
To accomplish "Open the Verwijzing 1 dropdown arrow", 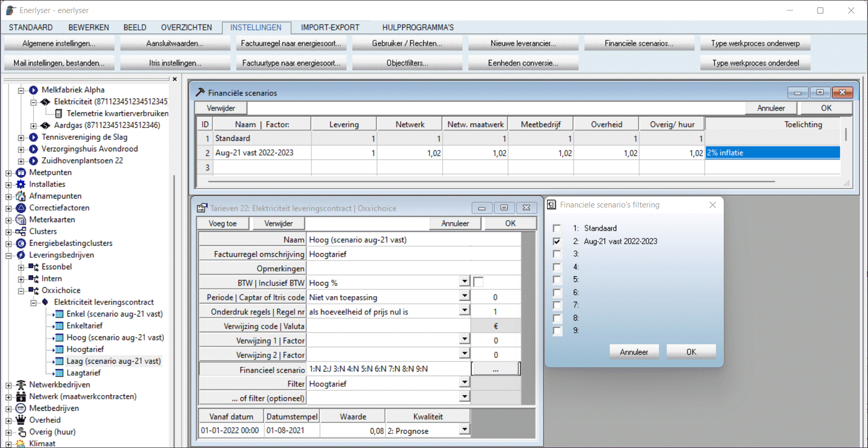I will tap(465, 340).
